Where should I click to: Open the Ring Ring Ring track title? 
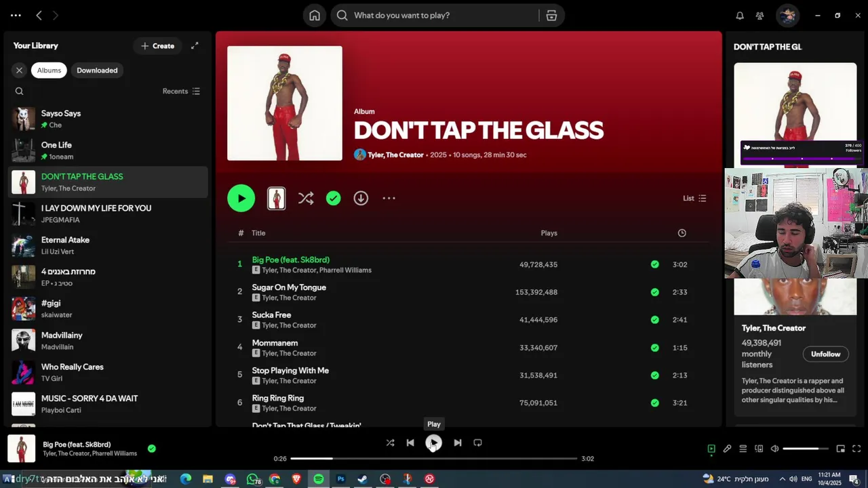click(277, 398)
